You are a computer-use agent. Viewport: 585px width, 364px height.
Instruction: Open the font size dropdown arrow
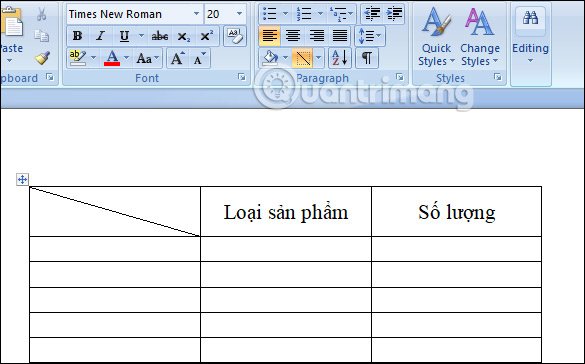click(x=240, y=14)
